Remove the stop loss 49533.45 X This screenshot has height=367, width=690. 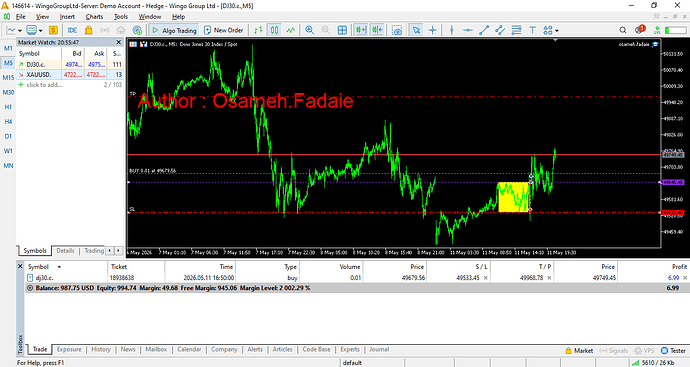pyautogui.click(x=485, y=278)
